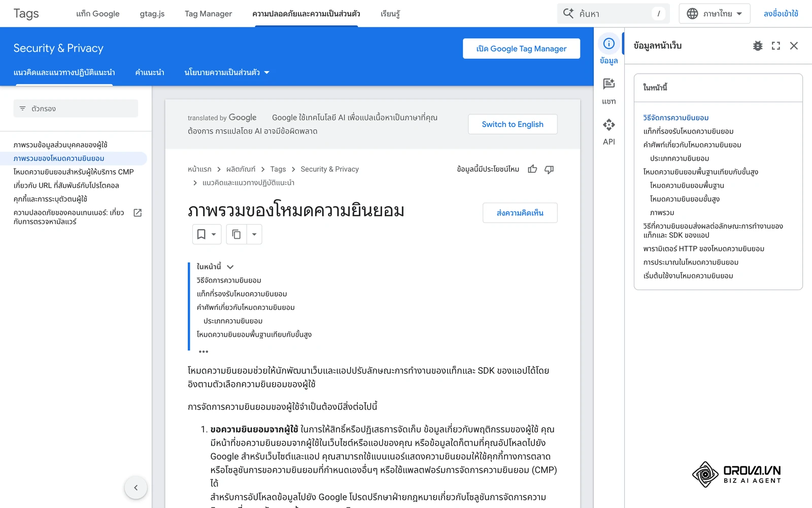
Task: Click แนวคิดและแนวทางปฏิบัติแนะนำ breadcrumb
Action: pos(248,183)
